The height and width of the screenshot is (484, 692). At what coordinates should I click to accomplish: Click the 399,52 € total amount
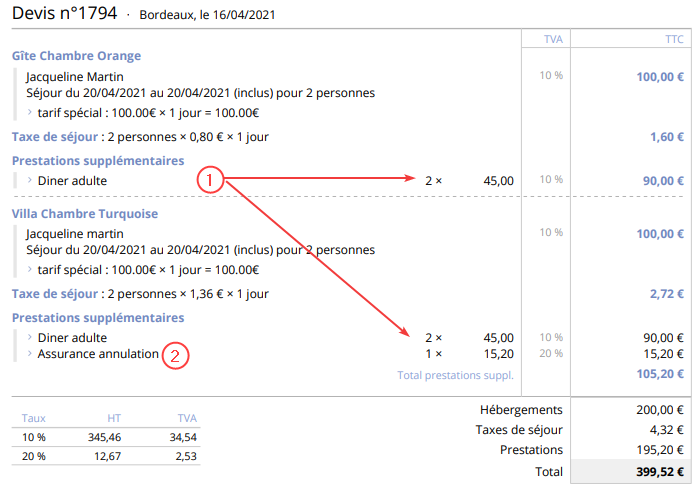(653, 471)
